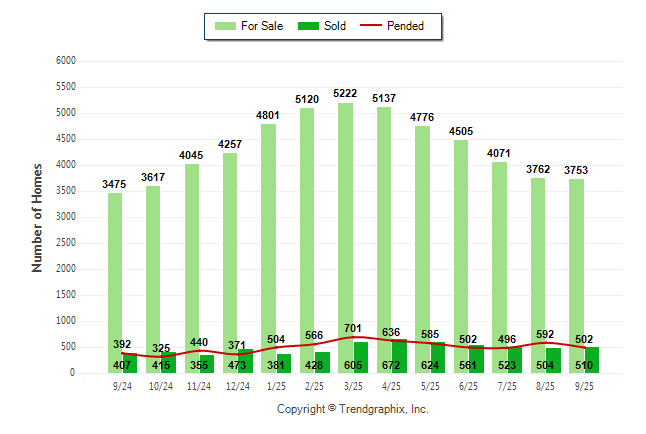Viewport: 646px width, 434px height.
Task: Click the 6000 y-axis tick label
Action: click(65, 61)
